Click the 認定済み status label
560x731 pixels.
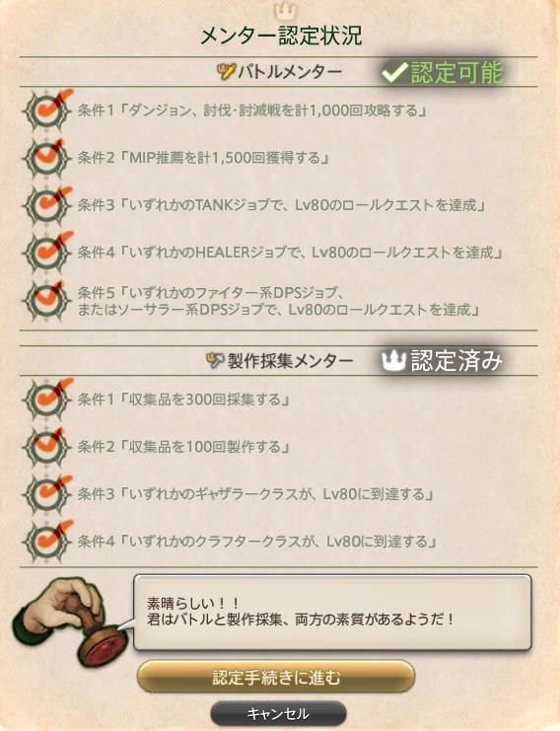coord(456,361)
